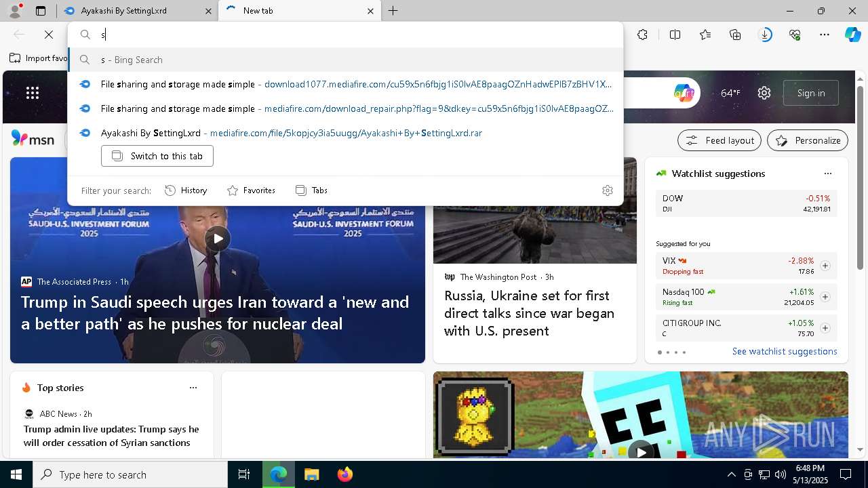Click the Sign in button
The height and width of the screenshot is (488, 868).
(811, 93)
